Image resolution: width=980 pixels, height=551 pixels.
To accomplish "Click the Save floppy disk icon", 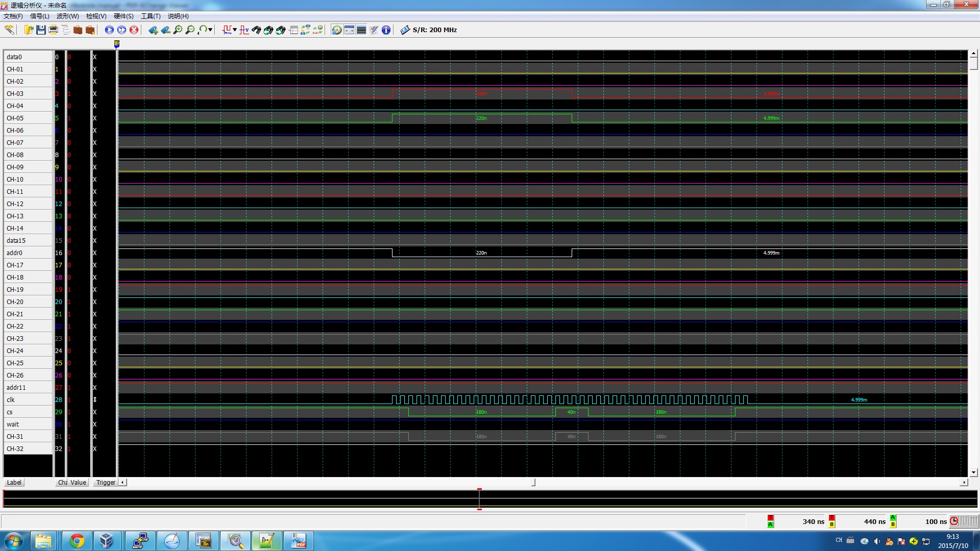I will click(41, 30).
